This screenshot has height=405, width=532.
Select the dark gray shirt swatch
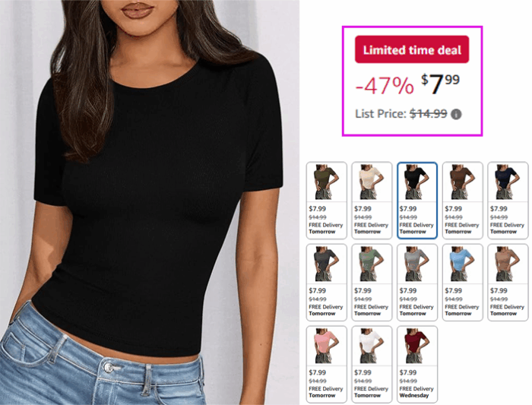pos(326,282)
